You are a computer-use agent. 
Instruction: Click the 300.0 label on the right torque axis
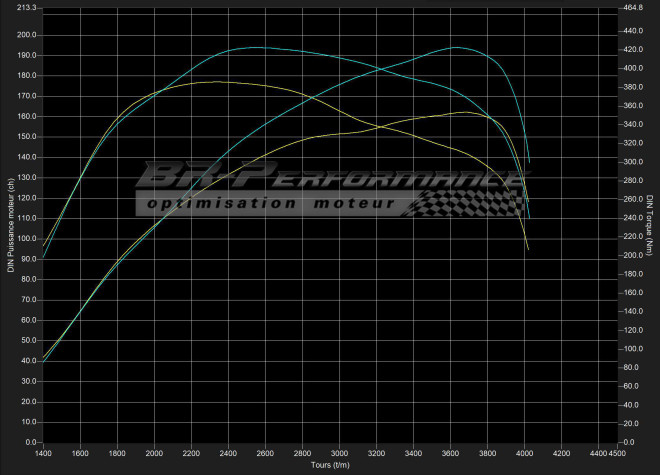pyautogui.click(x=632, y=162)
